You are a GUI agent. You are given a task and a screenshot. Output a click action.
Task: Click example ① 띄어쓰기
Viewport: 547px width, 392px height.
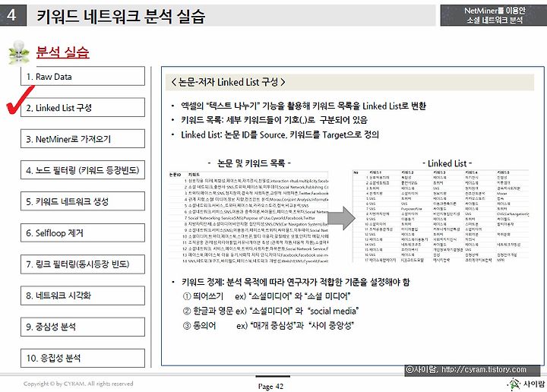pyautogui.click(x=267, y=296)
